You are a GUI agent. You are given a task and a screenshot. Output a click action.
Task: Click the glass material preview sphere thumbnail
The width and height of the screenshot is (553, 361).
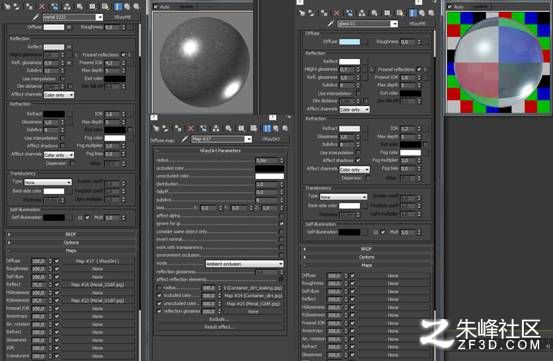point(498,63)
